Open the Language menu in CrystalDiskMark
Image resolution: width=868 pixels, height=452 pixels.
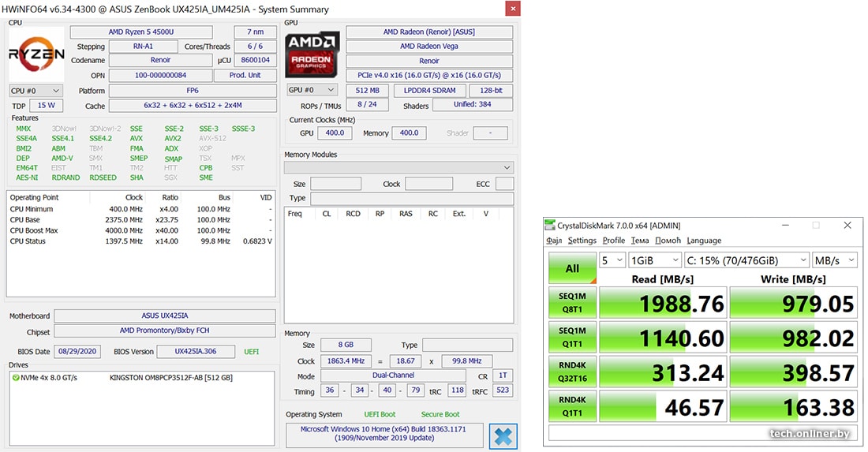(x=704, y=241)
